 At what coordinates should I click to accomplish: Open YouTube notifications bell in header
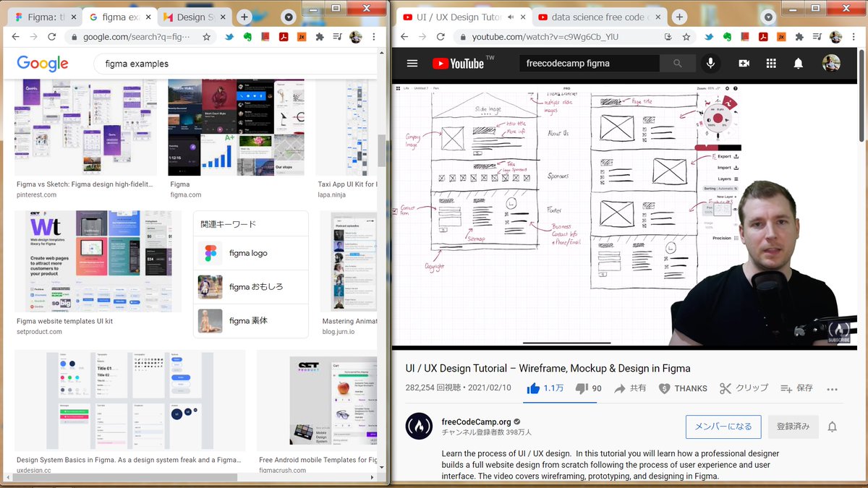point(799,64)
